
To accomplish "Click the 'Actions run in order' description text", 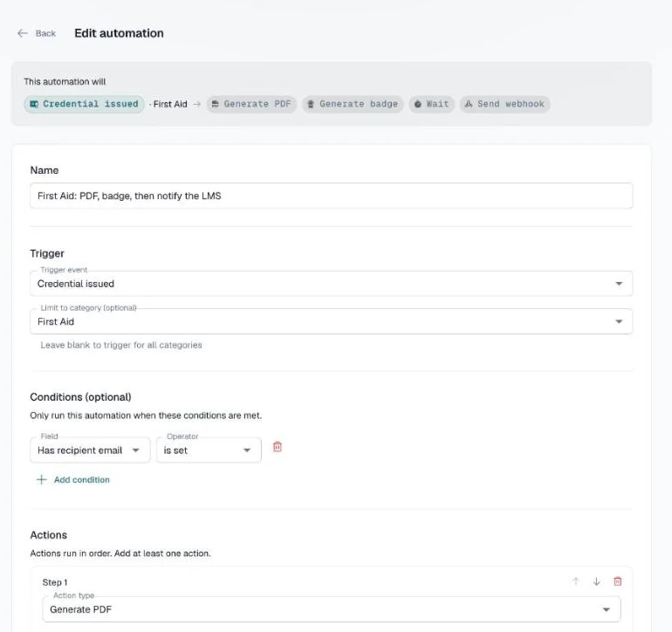I will (120, 553).
